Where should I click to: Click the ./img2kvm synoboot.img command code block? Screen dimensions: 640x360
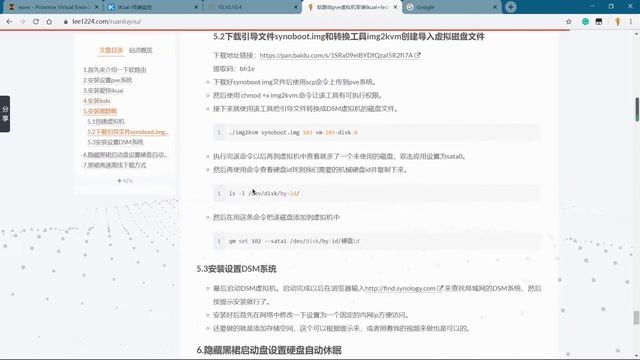click(377, 132)
